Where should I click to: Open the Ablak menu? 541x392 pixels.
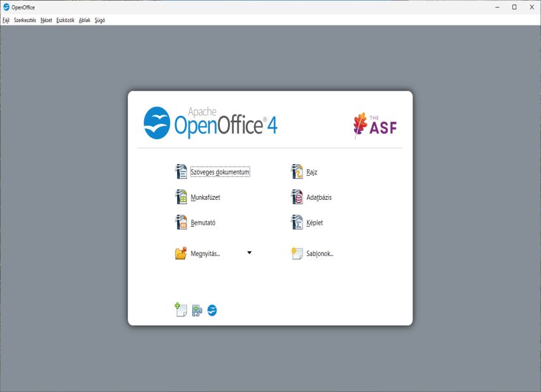[85, 20]
